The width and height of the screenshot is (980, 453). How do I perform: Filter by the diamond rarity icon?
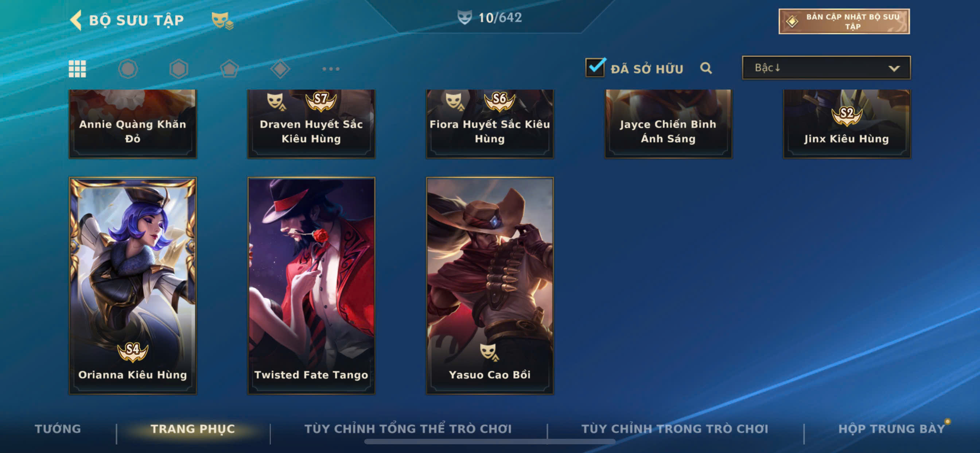tap(280, 69)
